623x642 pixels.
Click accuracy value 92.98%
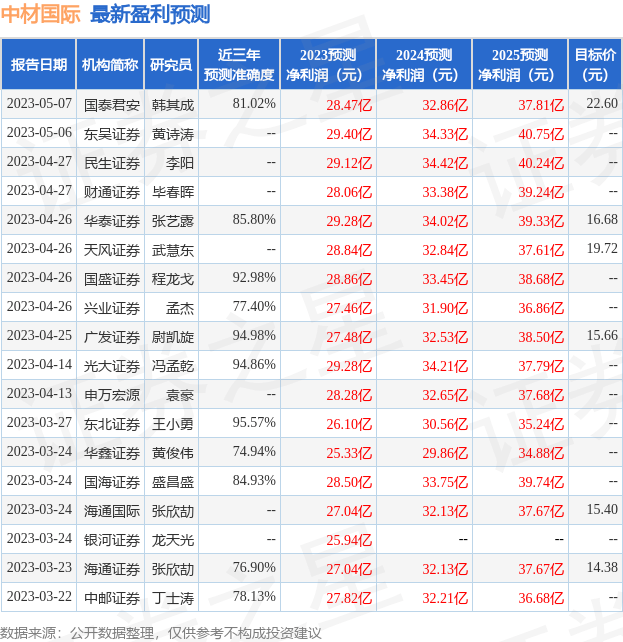pos(254,277)
